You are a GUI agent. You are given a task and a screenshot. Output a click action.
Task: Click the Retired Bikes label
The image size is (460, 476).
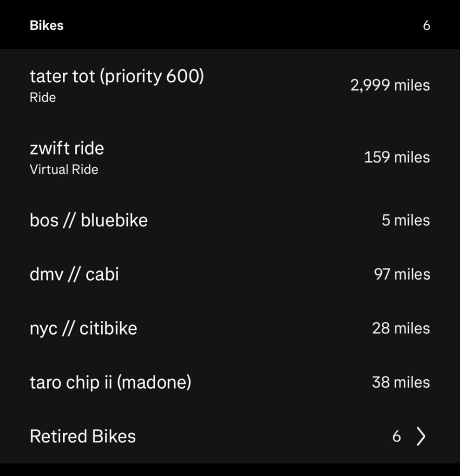(x=83, y=436)
